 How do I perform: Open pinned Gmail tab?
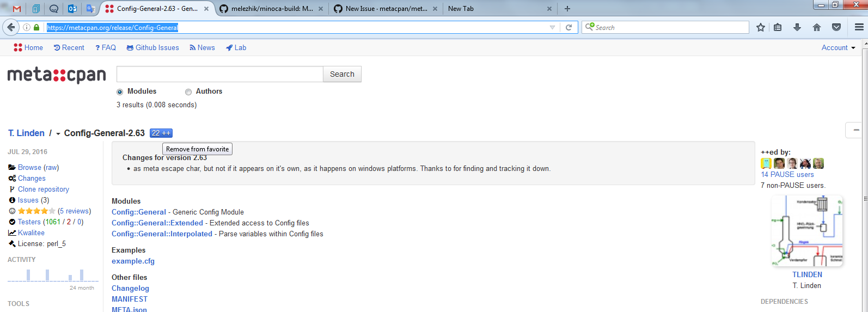17,9
